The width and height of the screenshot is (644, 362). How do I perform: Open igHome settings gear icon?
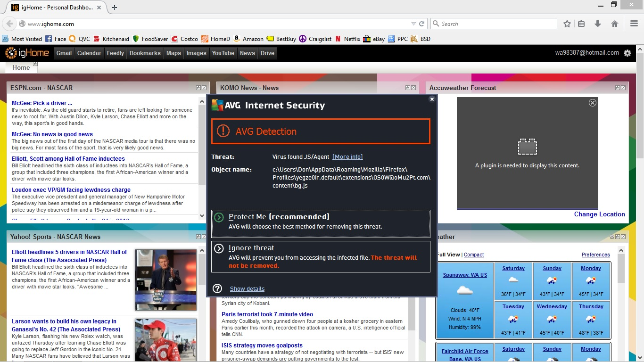(x=627, y=53)
